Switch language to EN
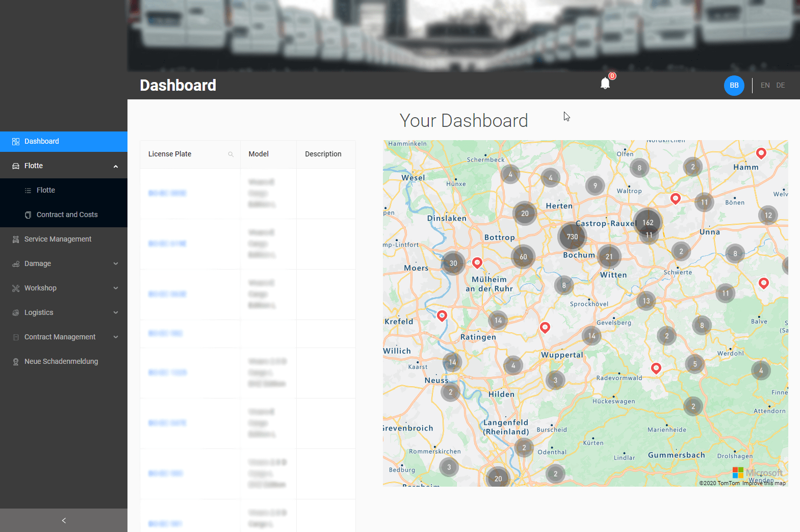The width and height of the screenshot is (800, 532). point(765,85)
